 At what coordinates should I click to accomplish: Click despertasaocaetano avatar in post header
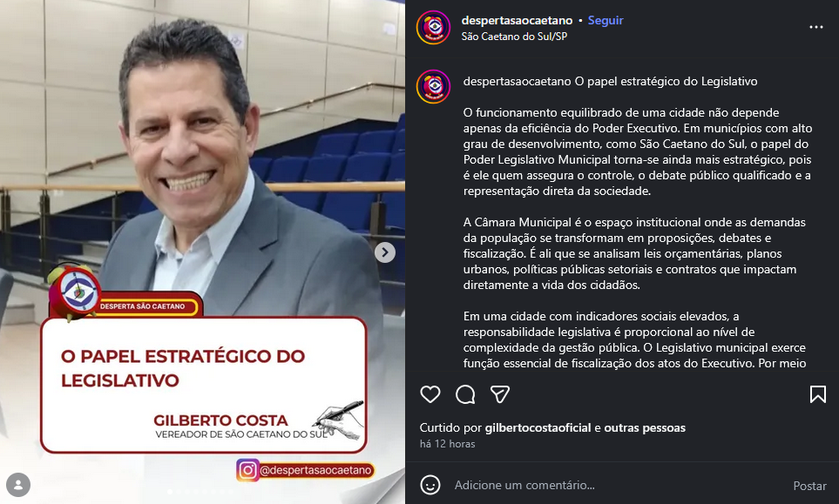coord(433,27)
